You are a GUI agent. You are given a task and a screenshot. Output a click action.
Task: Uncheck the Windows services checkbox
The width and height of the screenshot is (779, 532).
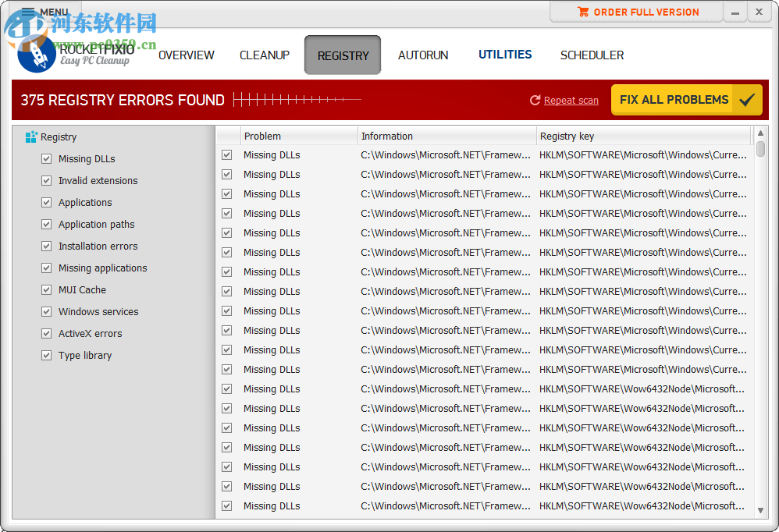(46, 312)
